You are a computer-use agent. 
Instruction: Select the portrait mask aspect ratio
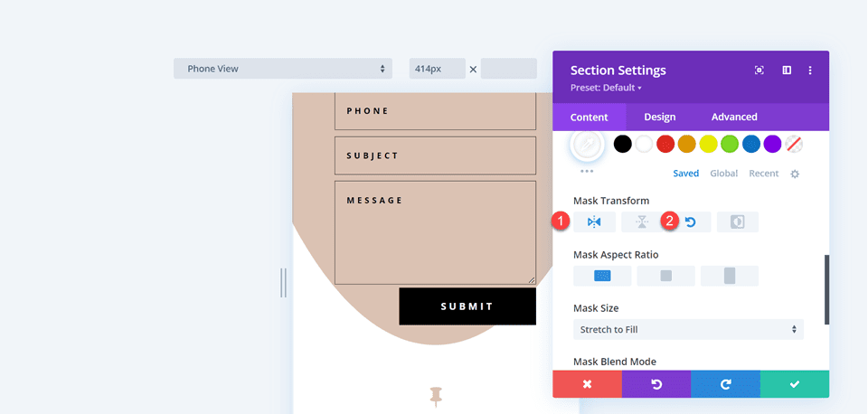click(729, 276)
